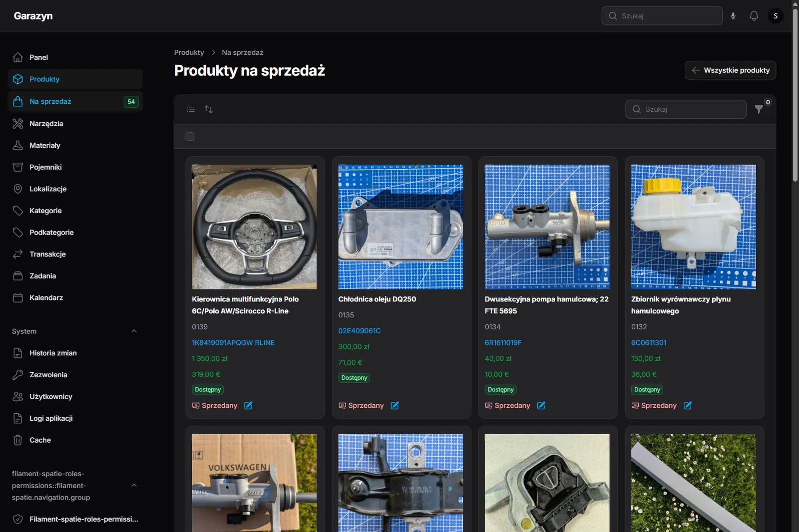Image resolution: width=799 pixels, height=532 pixels.
Task: Click the Na sprzedaż breadcrumb text
Action: (x=243, y=52)
